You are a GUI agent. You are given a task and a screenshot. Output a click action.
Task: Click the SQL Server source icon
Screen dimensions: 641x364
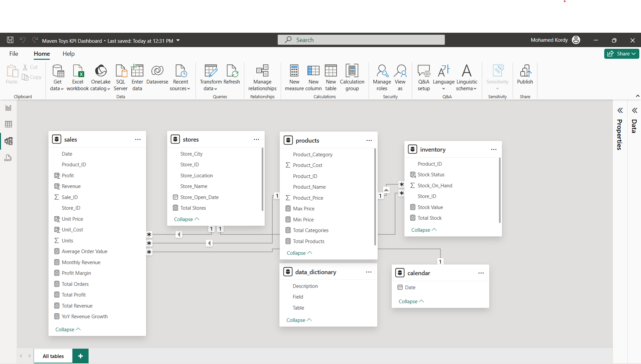pos(121,77)
